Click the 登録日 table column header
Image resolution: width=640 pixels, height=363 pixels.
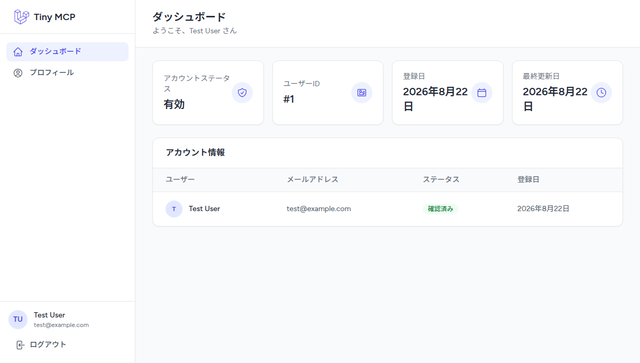point(528,180)
